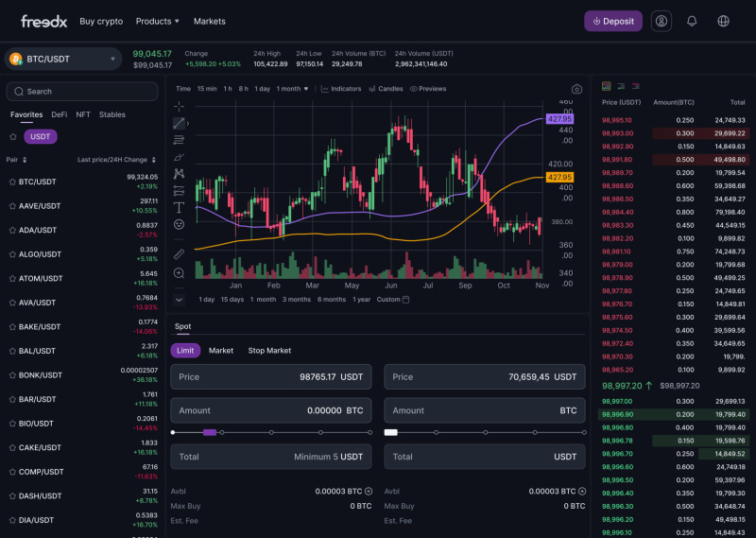
Task: Click plus icon beside right Avbl balance
Action: tap(582, 491)
